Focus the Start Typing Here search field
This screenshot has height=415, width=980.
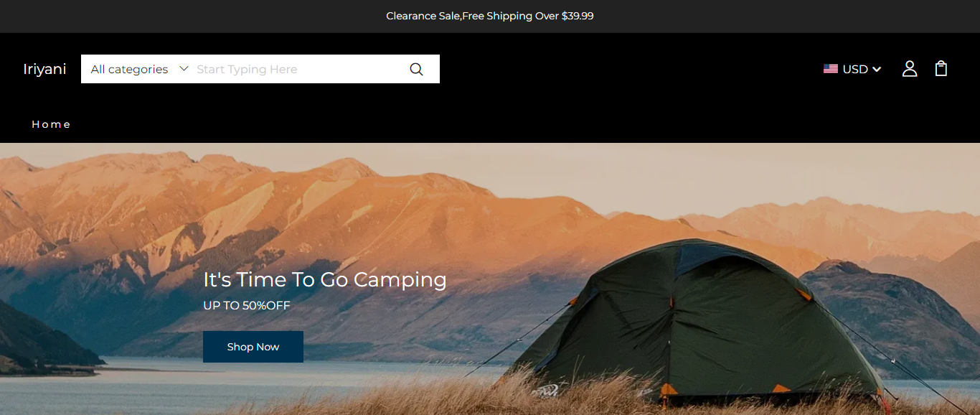298,69
